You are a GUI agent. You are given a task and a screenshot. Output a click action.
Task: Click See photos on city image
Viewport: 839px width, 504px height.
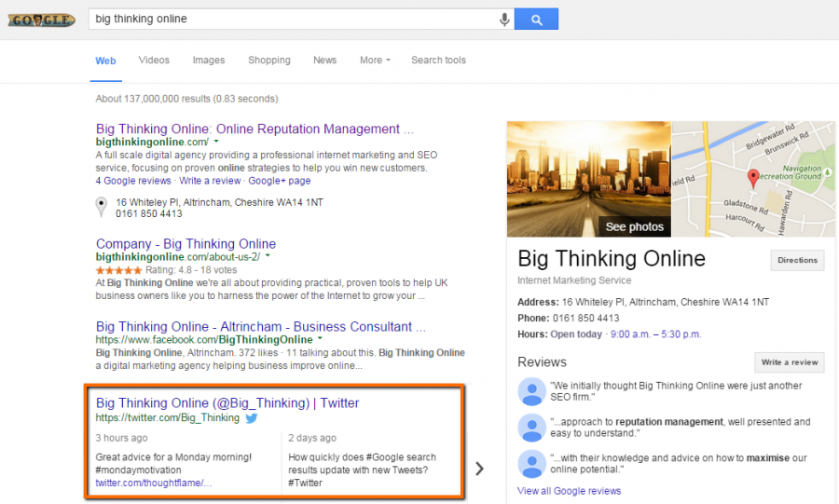pos(634,226)
